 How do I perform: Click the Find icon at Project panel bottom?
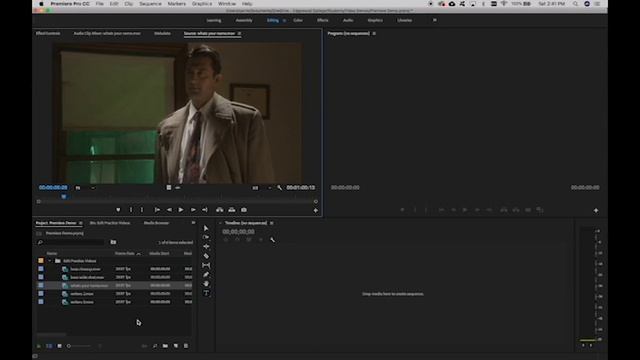[155, 346]
